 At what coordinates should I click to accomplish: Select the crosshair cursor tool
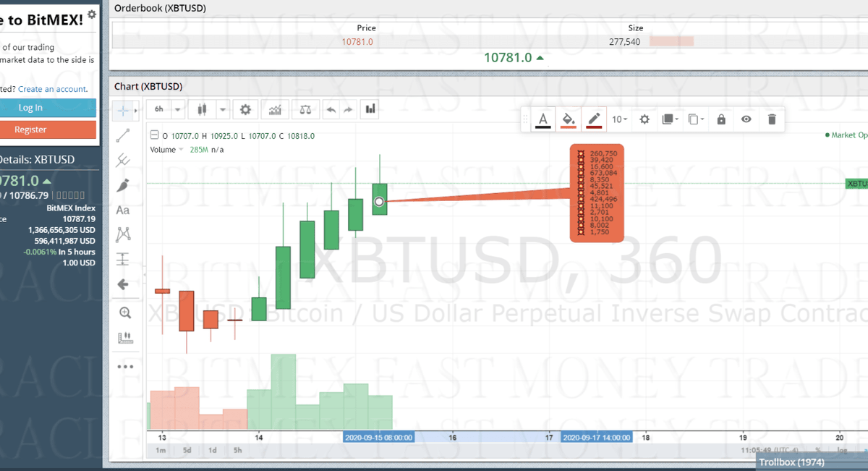click(124, 111)
